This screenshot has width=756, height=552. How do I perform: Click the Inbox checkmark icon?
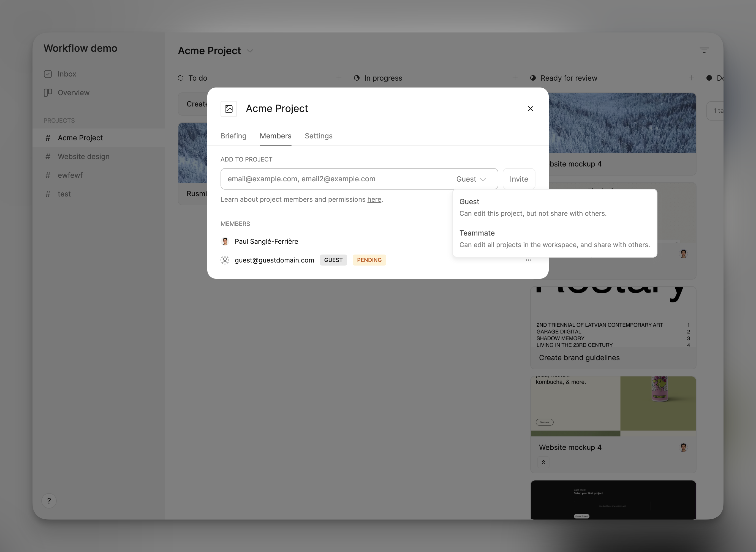tap(48, 74)
